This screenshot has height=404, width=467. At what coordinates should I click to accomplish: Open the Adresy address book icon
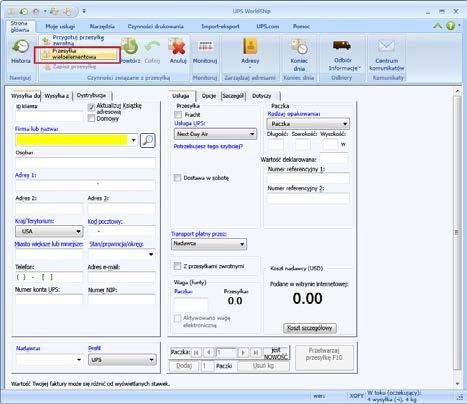[250, 46]
